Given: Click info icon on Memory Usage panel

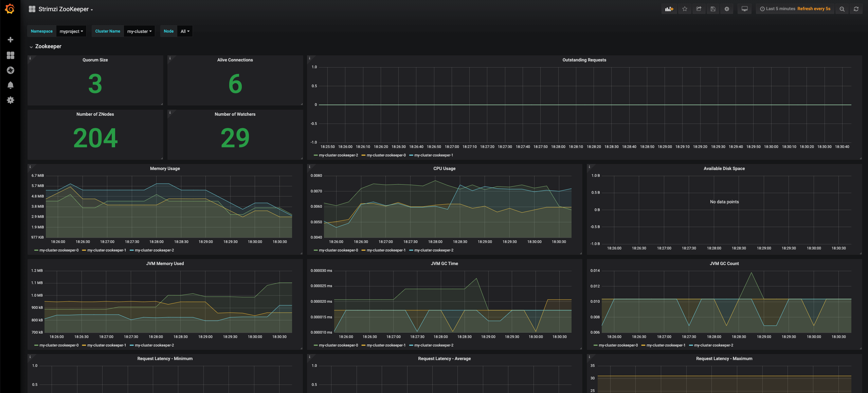Looking at the screenshot, I should (x=30, y=167).
